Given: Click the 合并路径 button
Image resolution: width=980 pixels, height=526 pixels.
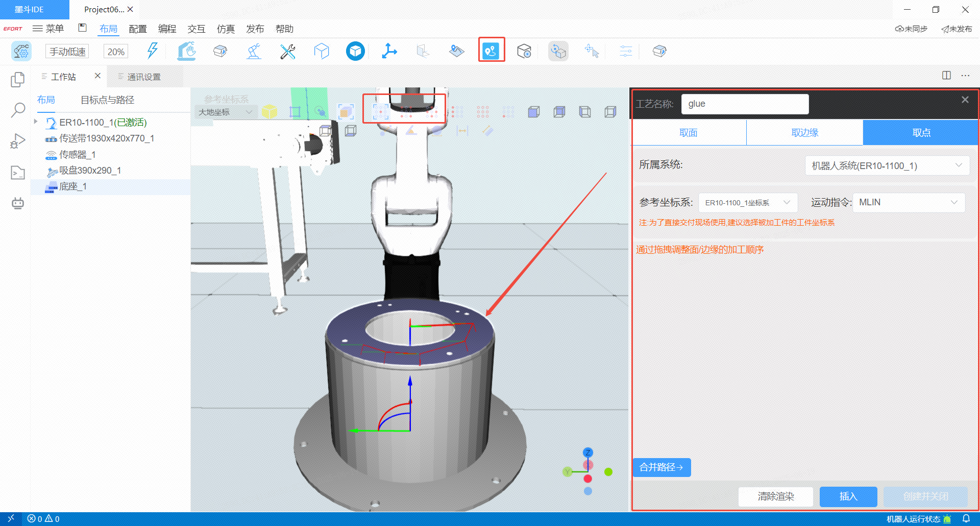Looking at the screenshot, I should (661, 467).
